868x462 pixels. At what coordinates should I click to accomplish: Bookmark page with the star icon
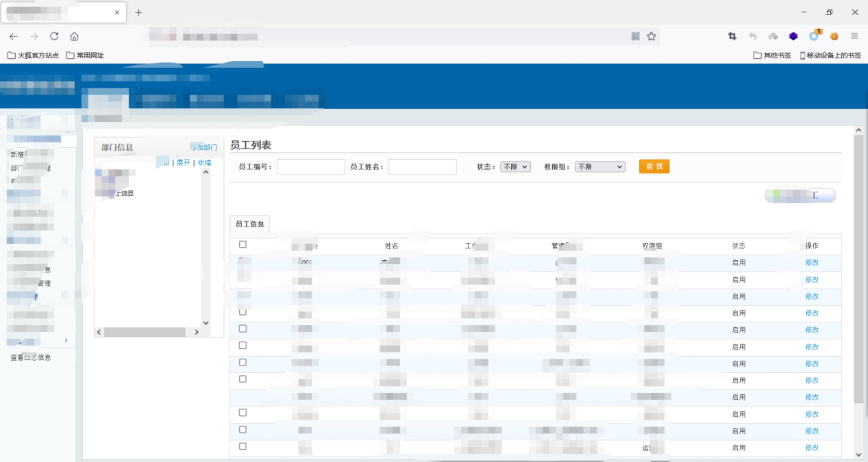[651, 36]
